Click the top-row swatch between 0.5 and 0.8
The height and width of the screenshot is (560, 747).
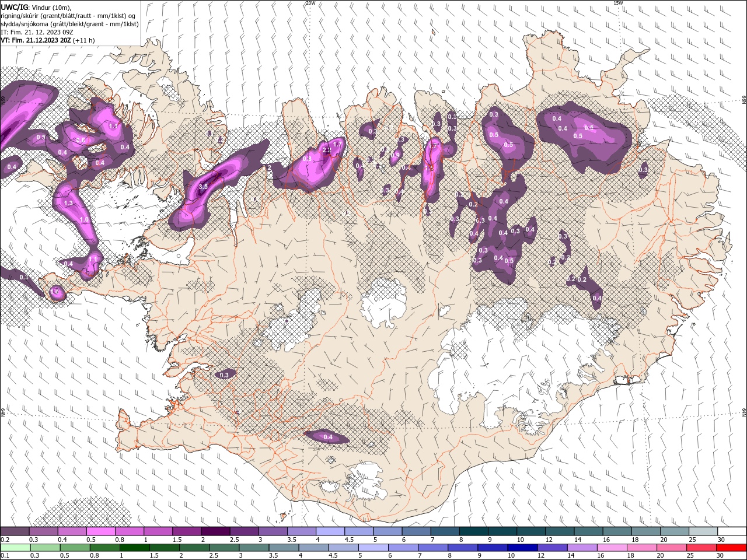tap(100, 531)
